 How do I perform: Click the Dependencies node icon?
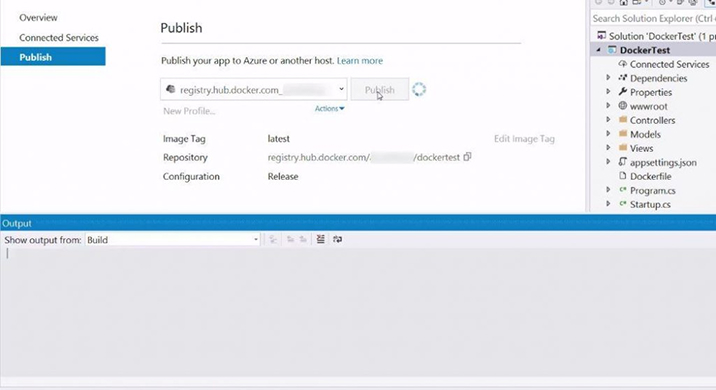[622, 78]
